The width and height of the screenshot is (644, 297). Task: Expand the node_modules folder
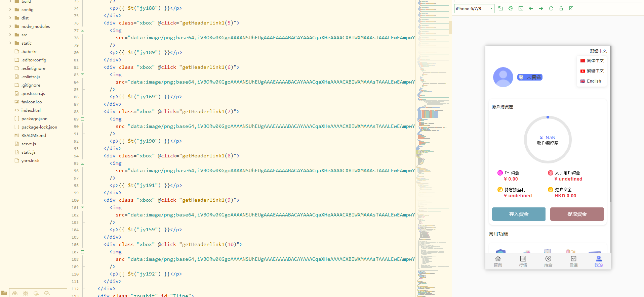(x=35, y=27)
